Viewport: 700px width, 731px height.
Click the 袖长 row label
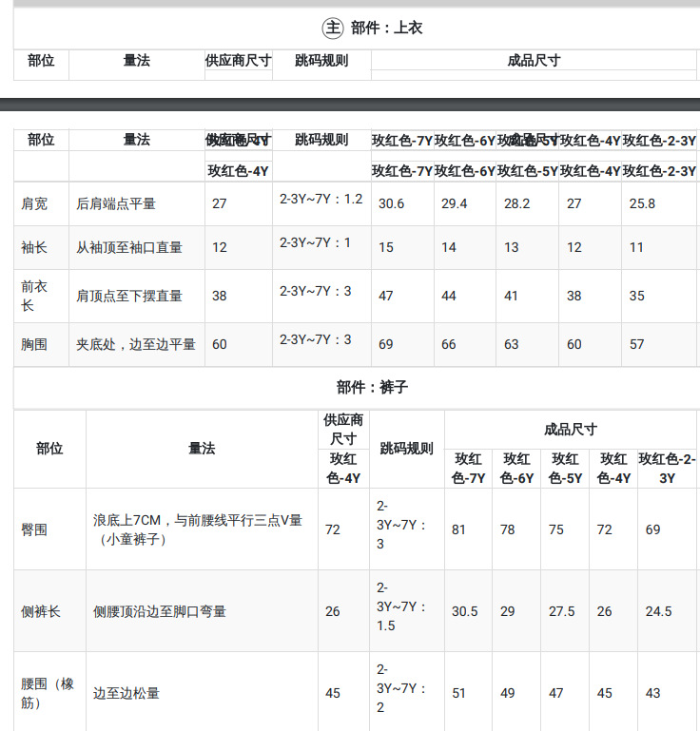[x=34, y=247]
